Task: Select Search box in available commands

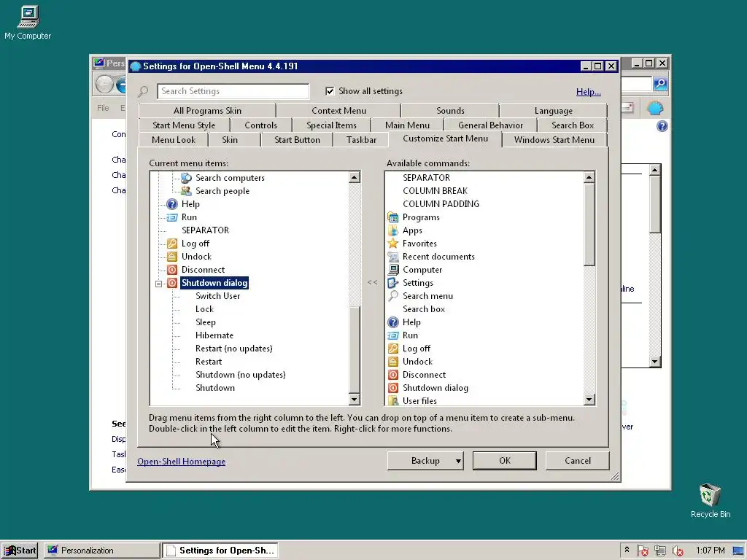Action: [424, 309]
